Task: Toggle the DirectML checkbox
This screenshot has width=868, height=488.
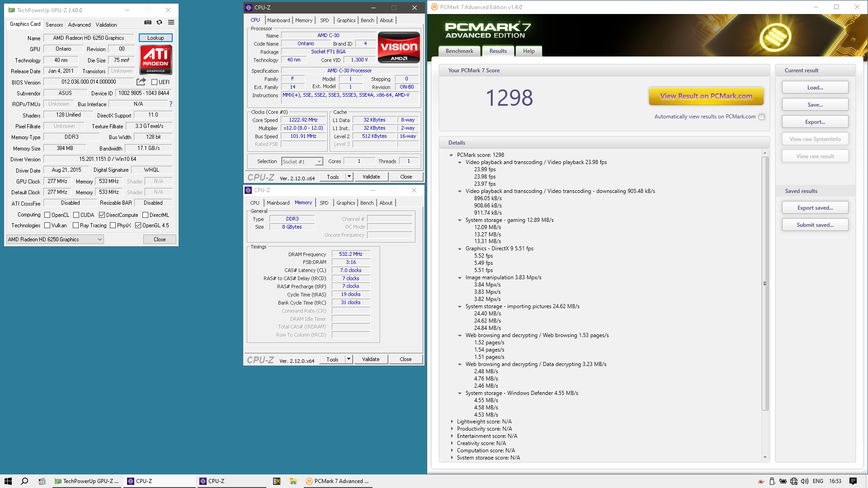Action: (x=145, y=215)
